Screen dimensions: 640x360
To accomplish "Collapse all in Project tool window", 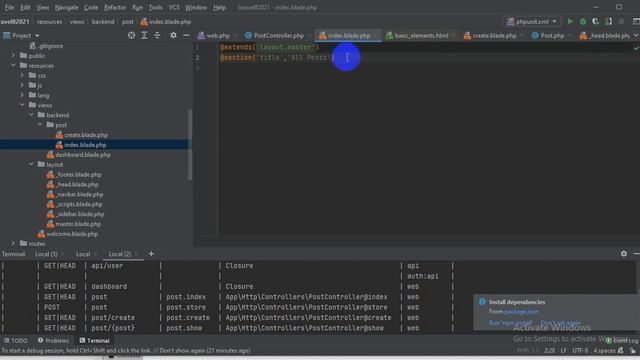I will [157, 36].
